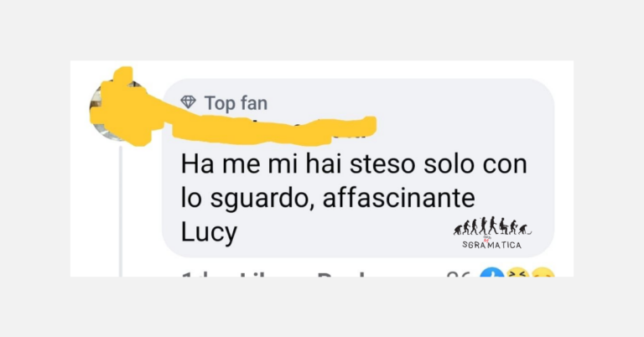Open the commenter's obscured profile picture
The width and height of the screenshot is (644, 337).
click(x=119, y=109)
